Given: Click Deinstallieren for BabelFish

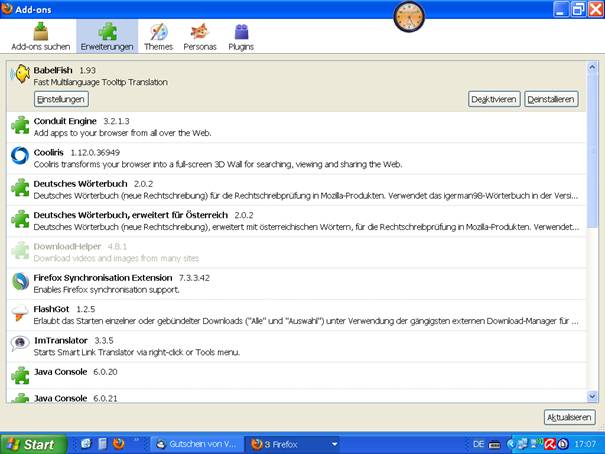Looking at the screenshot, I should pos(552,99).
